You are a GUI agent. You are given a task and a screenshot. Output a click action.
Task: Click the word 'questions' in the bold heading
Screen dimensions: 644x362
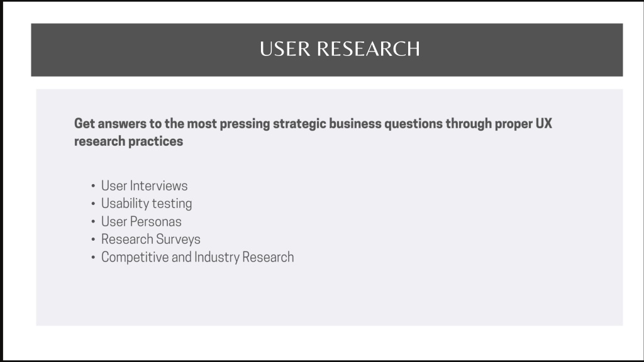click(x=413, y=124)
